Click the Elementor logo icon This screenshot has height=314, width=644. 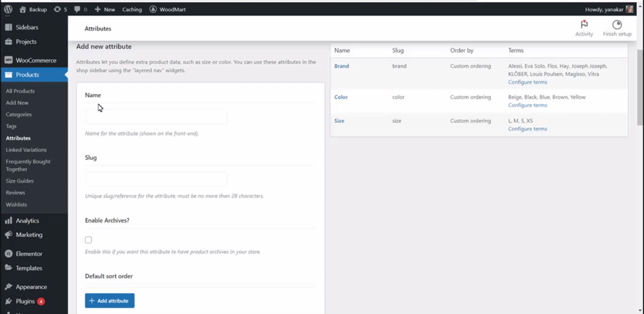pyautogui.click(x=8, y=254)
